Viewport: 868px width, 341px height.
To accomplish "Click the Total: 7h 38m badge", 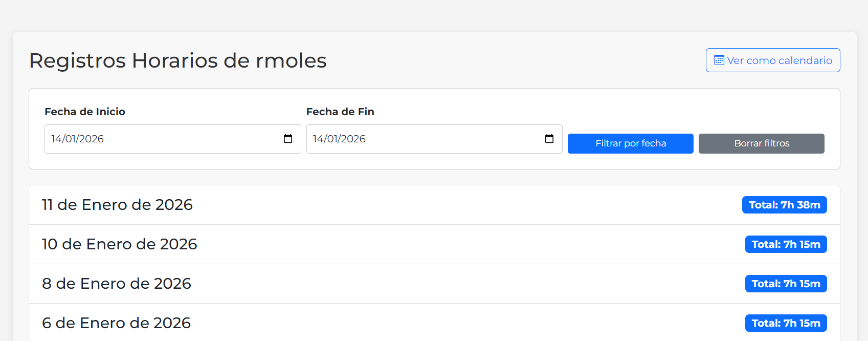I will click(x=785, y=204).
